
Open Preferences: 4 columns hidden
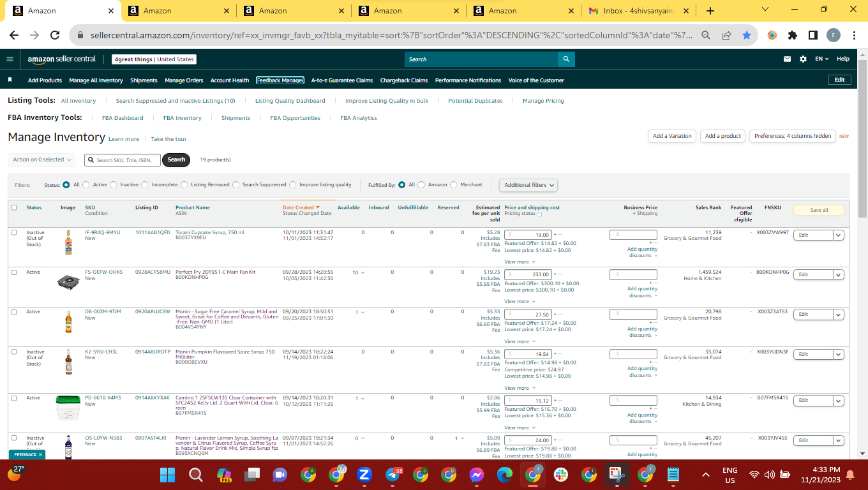pyautogui.click(x=793, y=136)
